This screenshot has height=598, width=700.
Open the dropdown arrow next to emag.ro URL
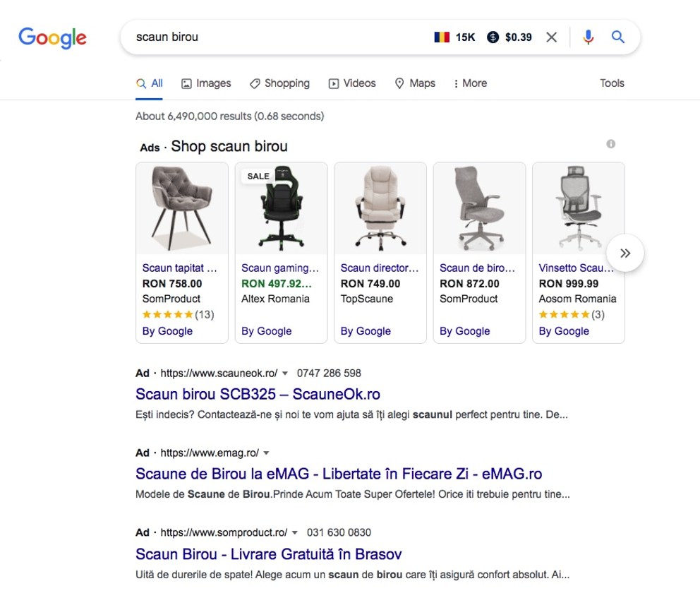[266, 453]
